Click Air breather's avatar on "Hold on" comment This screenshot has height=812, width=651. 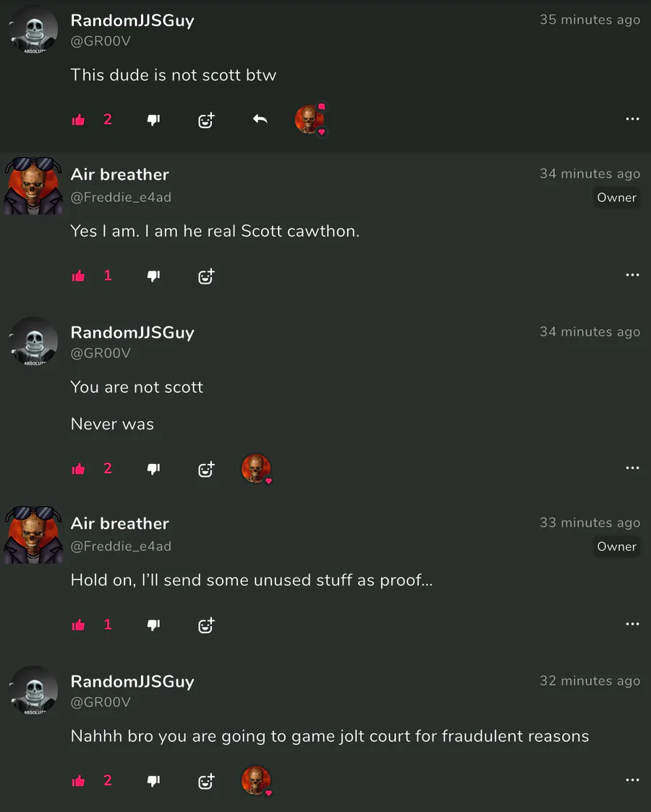33,533
